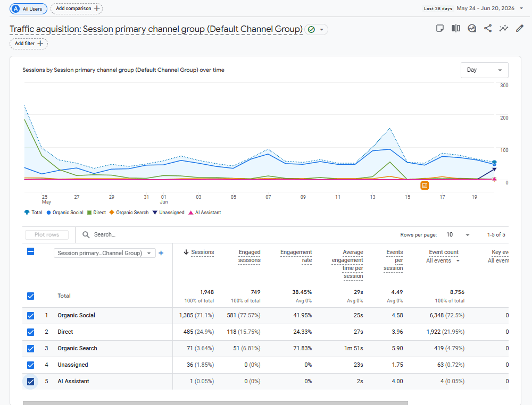This screenshot has height=405, width=532.
Task: Click the AI Assistant row label
Action: click(73, 381)
